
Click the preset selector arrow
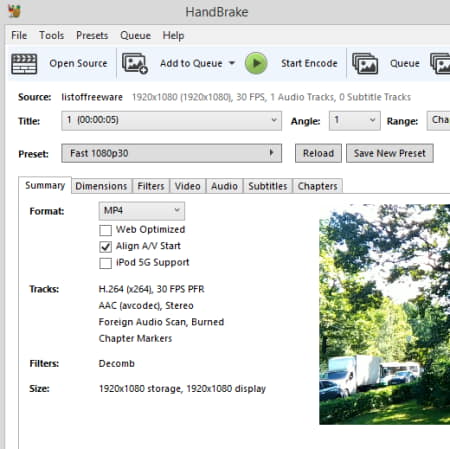click(272, 153)
